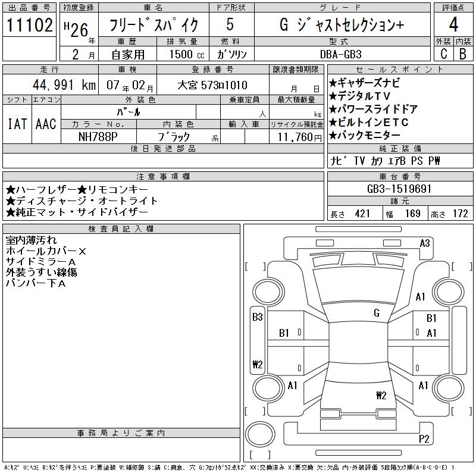This screenshot has height=476, width=476.
Task: Select the overall evaluation score 4
Action: 453,24
